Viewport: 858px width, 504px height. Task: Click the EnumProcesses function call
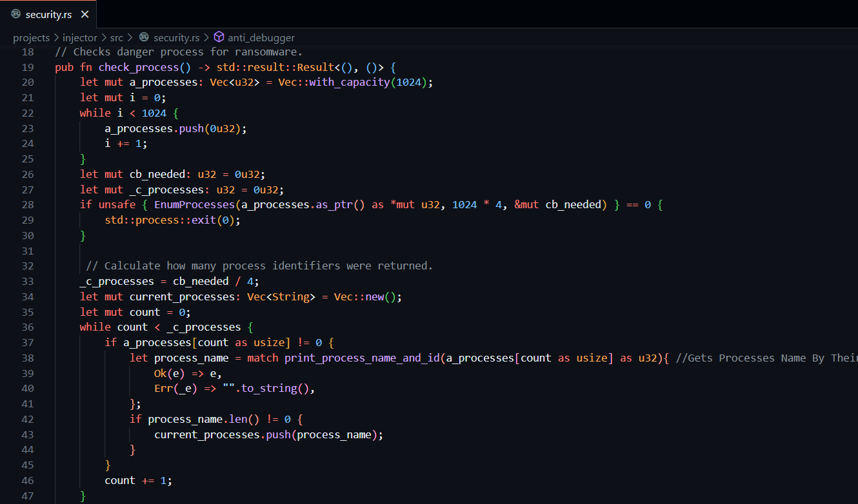click(x=194, y=205)
